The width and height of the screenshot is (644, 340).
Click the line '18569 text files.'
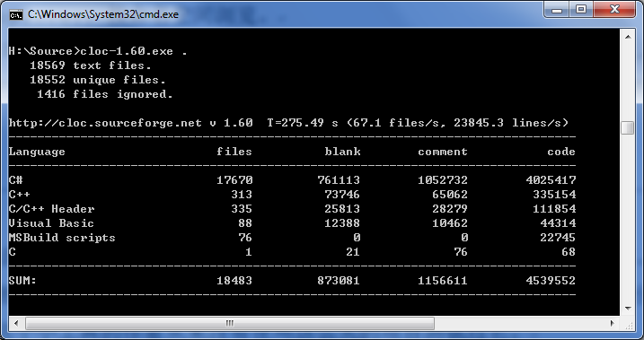(91, 65)
